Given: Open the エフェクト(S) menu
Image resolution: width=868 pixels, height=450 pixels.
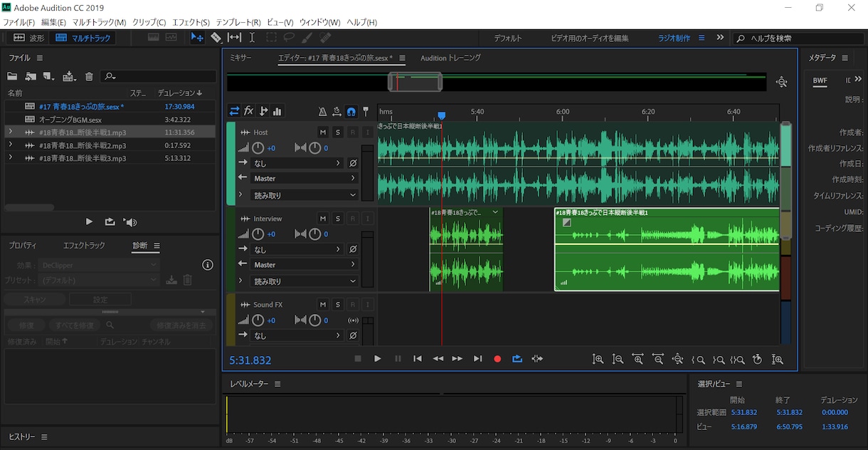Looking at the screenshot, I should (x=191, y=22).
